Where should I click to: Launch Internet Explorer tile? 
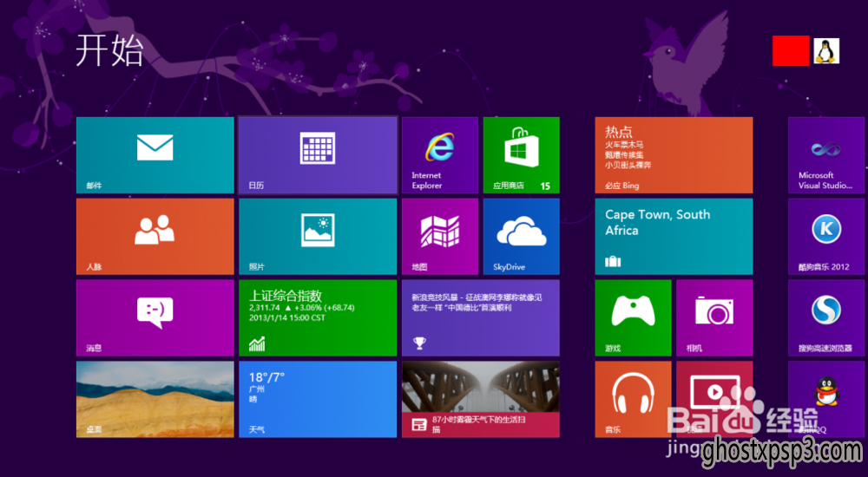pos(439,155)
